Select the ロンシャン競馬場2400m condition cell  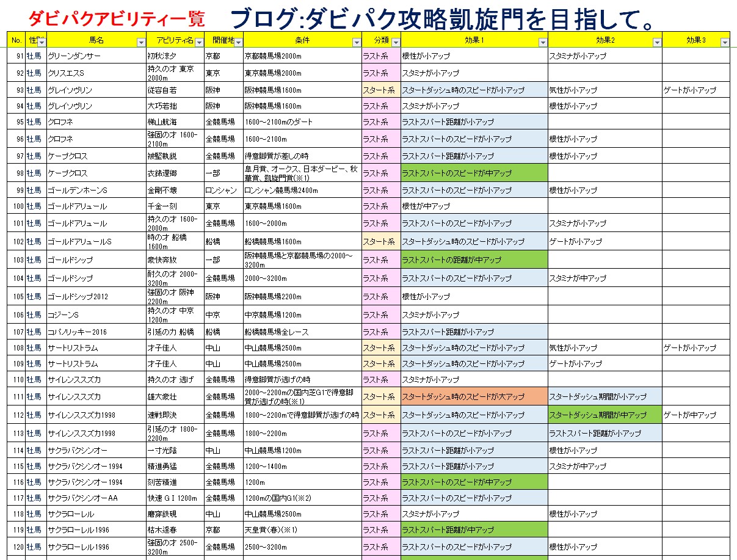[x=302, y=190]
